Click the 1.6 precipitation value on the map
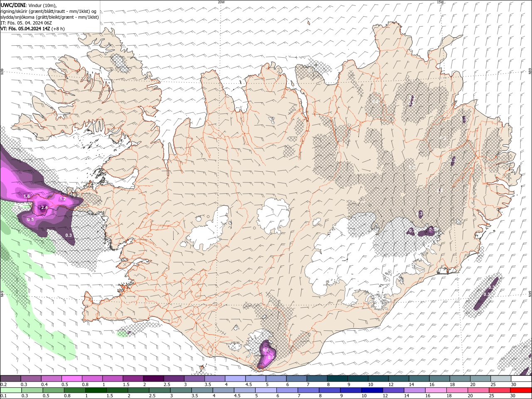 27,196
